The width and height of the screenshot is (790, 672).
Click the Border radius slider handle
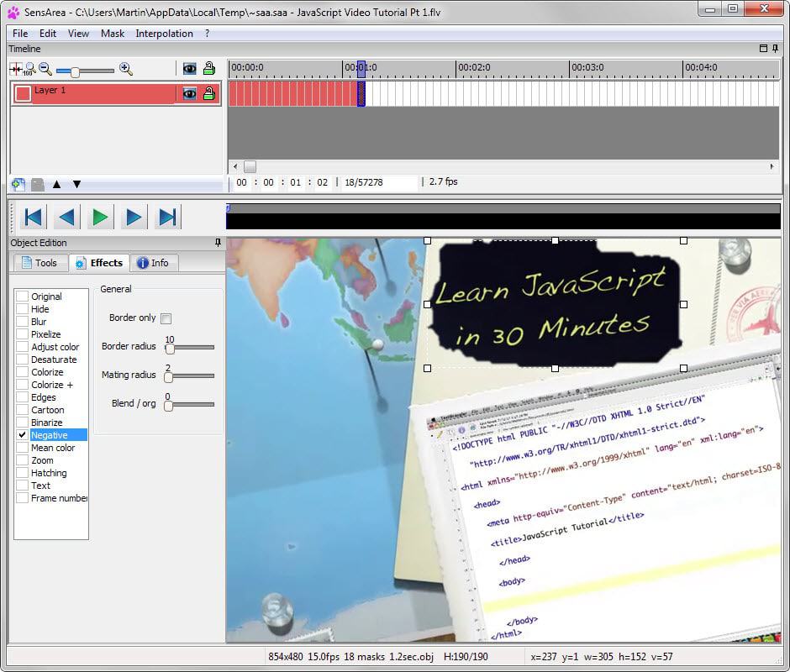170,348
